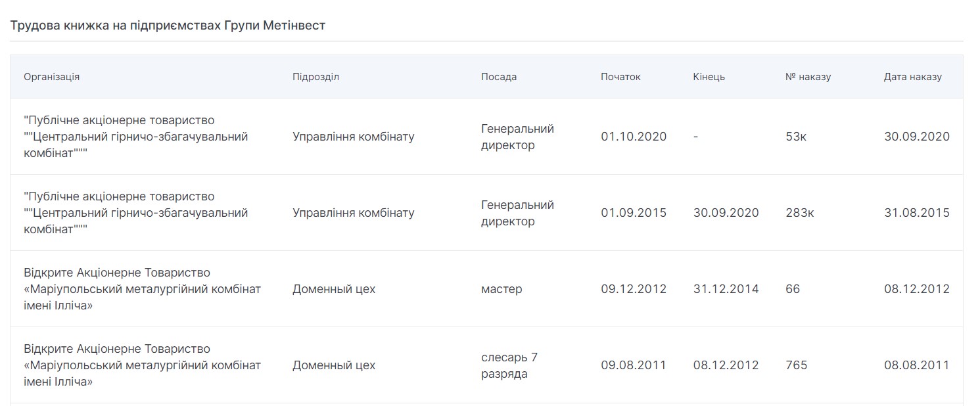Select order number 66 cell

pos(793,289)
